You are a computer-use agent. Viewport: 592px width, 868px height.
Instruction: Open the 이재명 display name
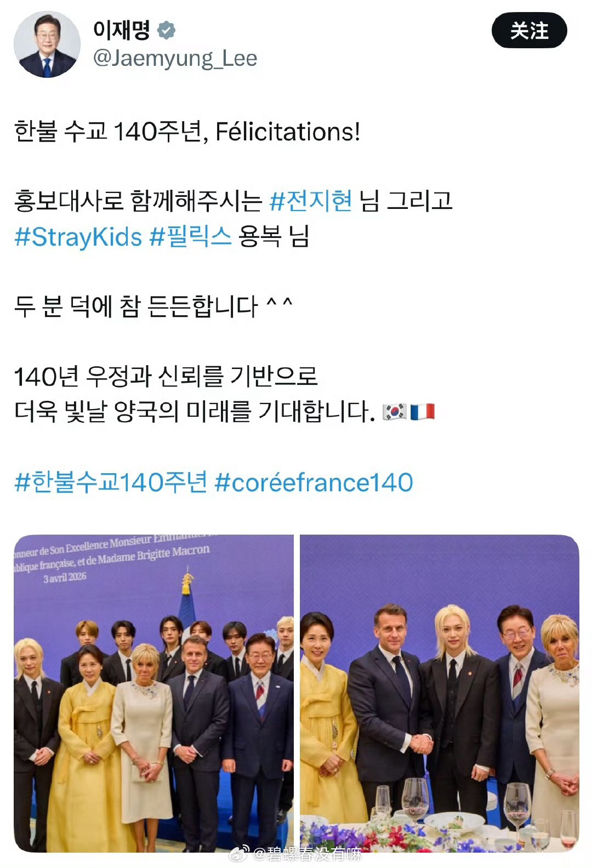coord(122,30)
